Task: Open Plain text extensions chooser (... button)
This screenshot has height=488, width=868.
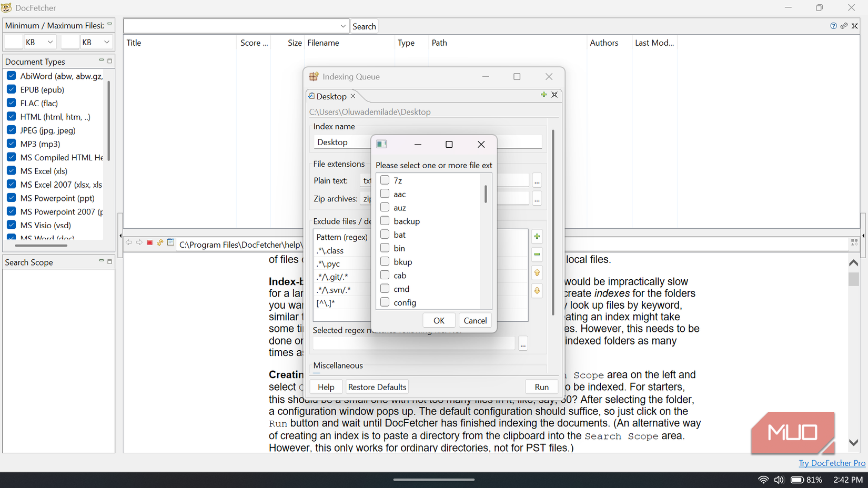Action: [x=537, y=181]
